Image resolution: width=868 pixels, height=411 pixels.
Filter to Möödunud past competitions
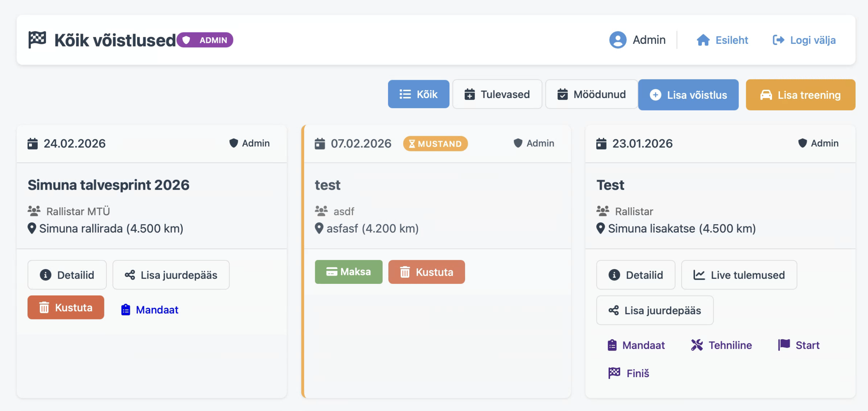tap(591, 94)
